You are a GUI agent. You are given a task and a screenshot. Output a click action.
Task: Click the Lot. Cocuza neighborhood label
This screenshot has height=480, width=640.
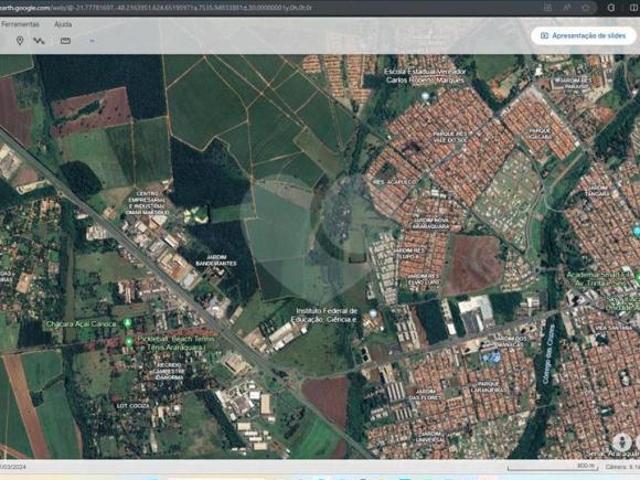coord(135,407)
